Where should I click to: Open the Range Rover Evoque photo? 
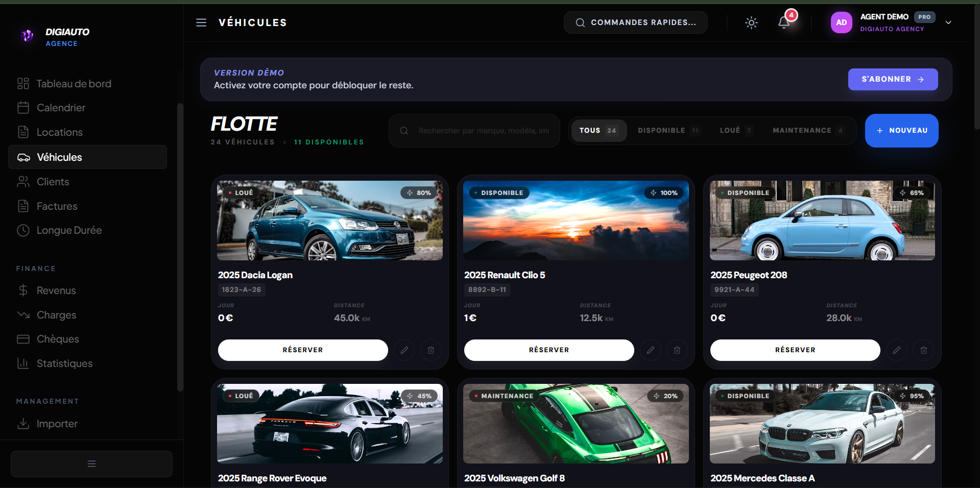(x=330, y=424)
